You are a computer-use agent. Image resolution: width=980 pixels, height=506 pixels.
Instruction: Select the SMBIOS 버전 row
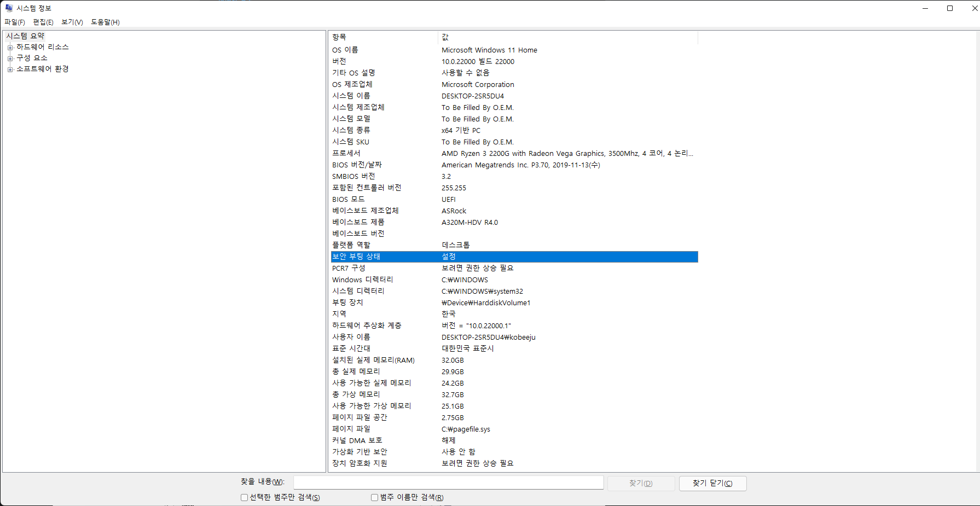514,176
